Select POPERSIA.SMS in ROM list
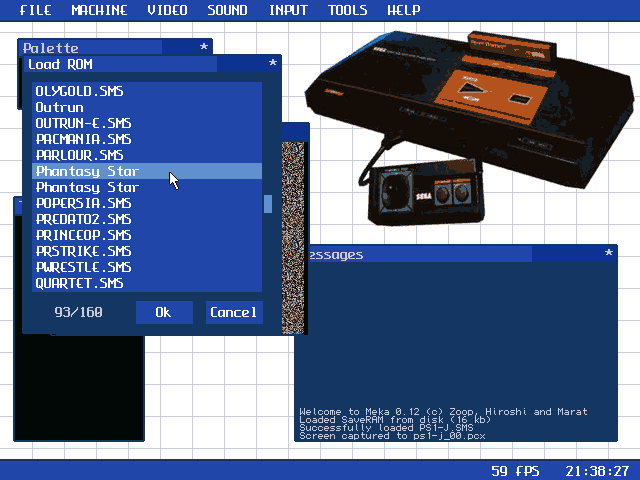The image size is (640, 480). click(147, 203)
